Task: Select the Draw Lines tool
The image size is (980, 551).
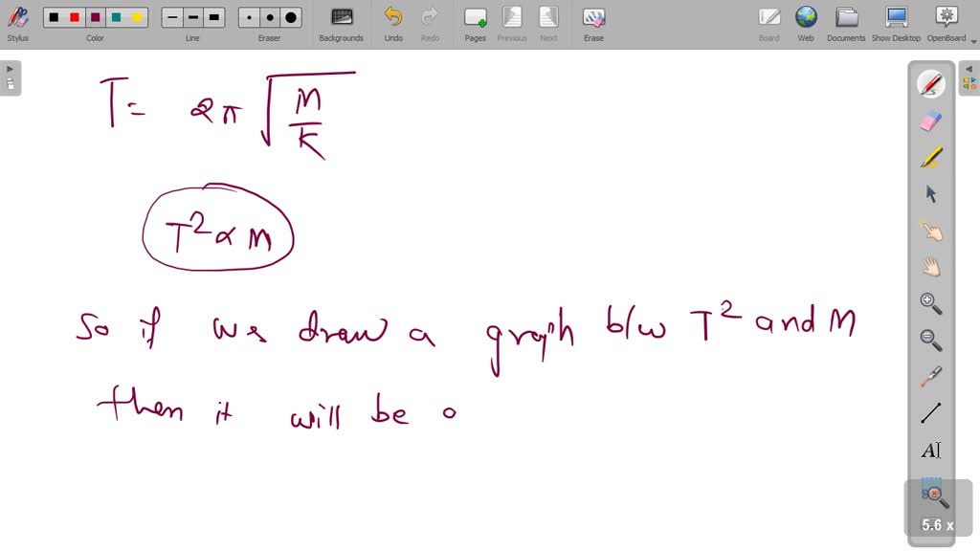Action: [931, 412]
